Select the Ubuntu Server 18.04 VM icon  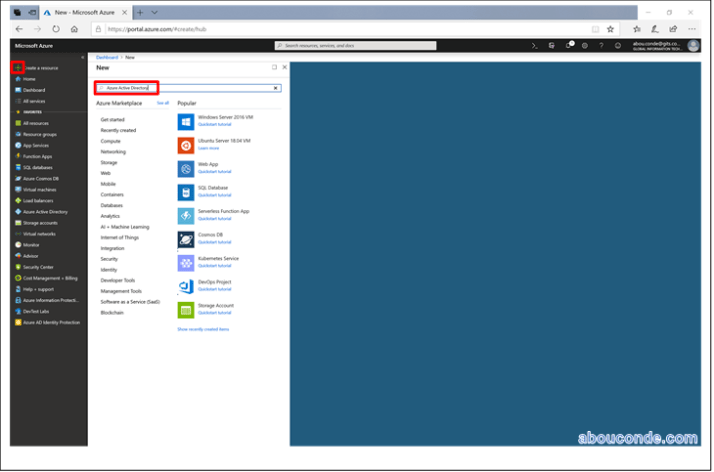click(186, 145)
